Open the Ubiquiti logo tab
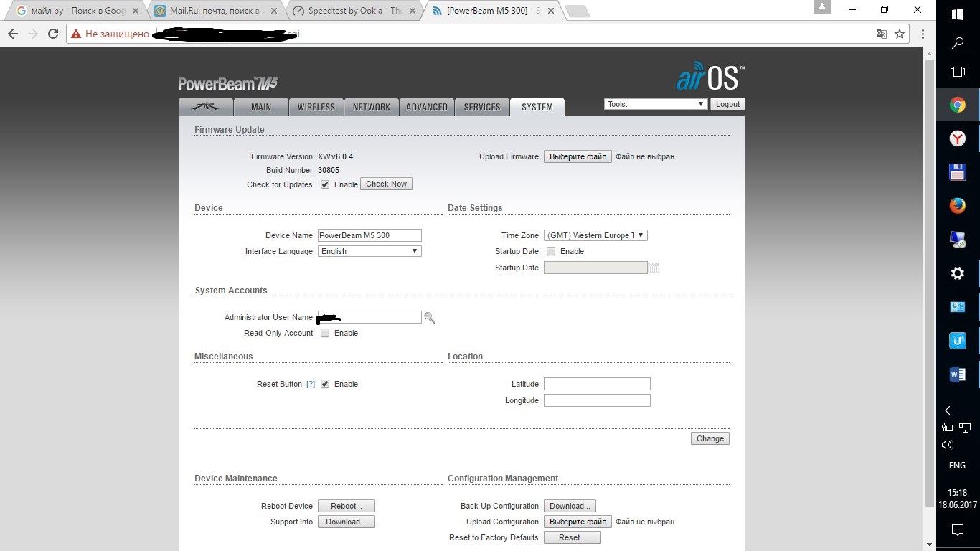The height and width of the screenshot is (551, 980). 206,107
